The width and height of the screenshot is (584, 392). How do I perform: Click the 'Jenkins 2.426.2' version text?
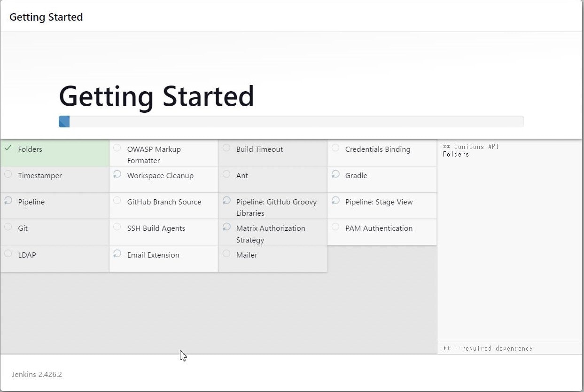(37, 375)
